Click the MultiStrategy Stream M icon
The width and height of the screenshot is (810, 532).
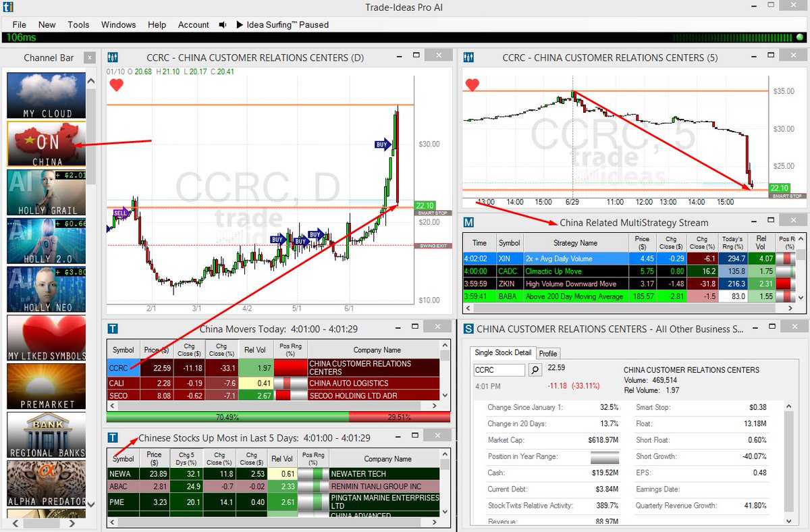tap(468, 222)
